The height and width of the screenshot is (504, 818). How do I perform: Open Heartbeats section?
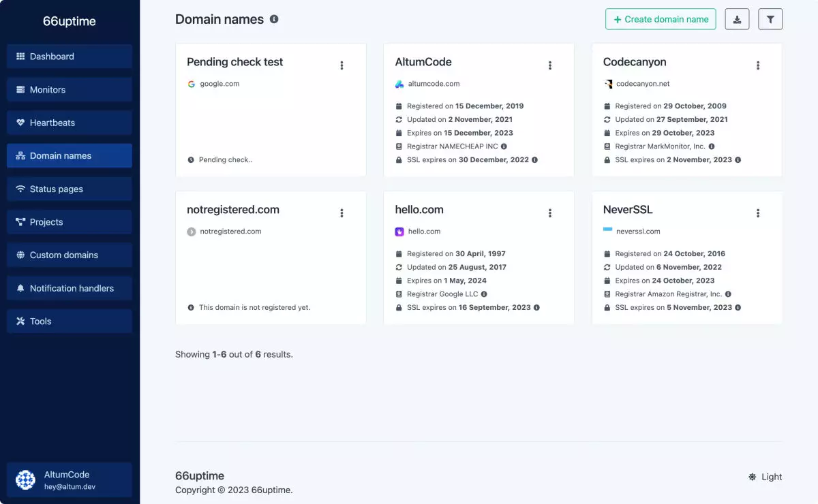(x=70, y=123)
